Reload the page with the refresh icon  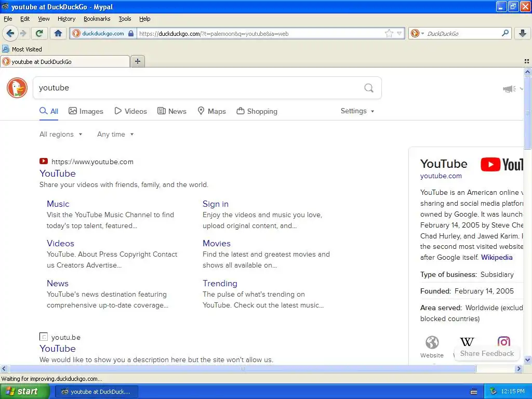pyautogui.click(x=39, y=33)
